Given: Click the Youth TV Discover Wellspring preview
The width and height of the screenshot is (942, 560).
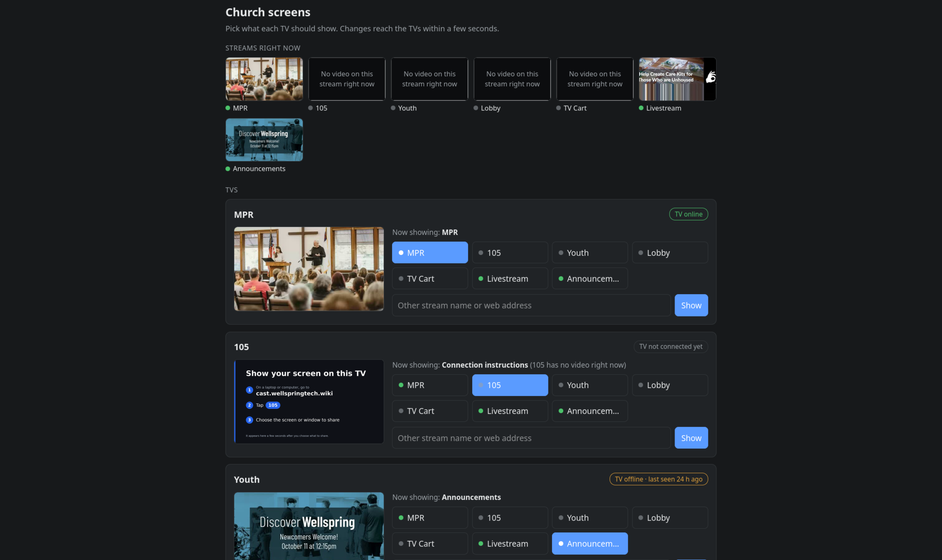Looking at the screenshot, I should [x=308, y=526].
